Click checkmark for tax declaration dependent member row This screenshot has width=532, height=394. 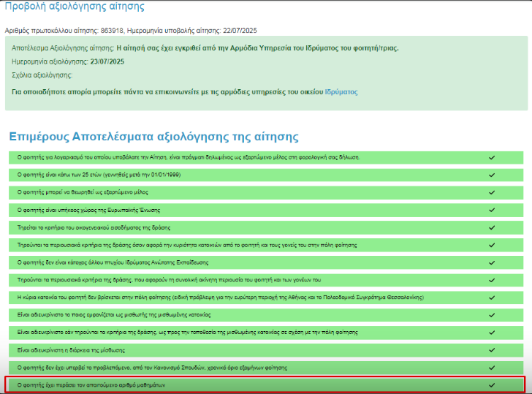tap(491, 157)
